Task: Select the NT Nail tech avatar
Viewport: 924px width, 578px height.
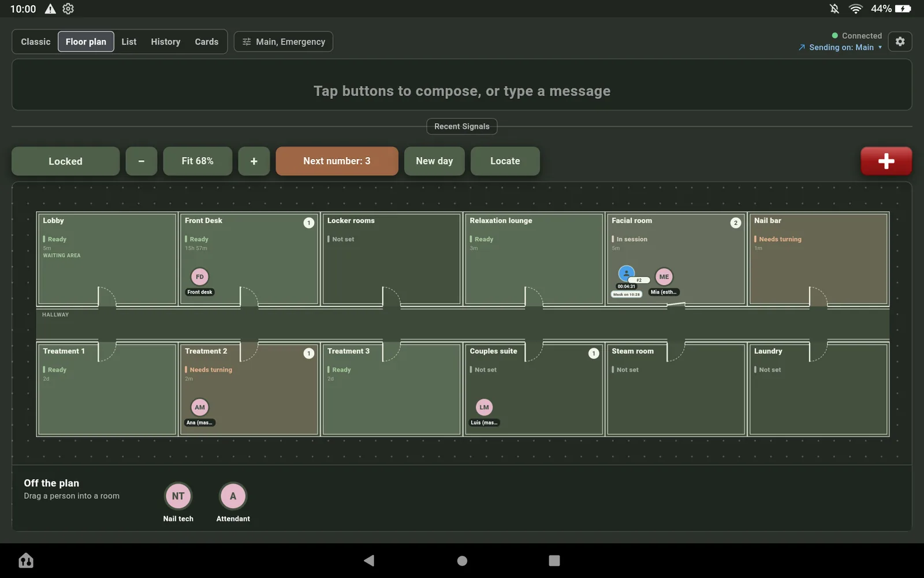Action: click(x=178, y=496)
